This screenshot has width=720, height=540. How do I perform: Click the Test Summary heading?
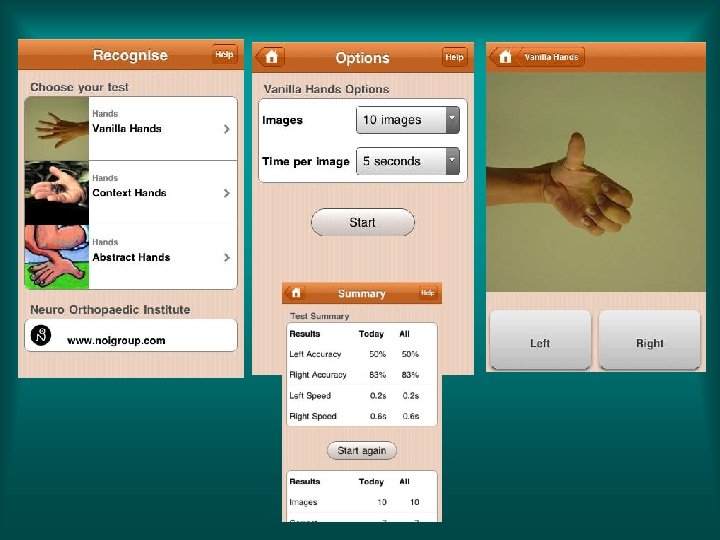(x=320, y=316)
